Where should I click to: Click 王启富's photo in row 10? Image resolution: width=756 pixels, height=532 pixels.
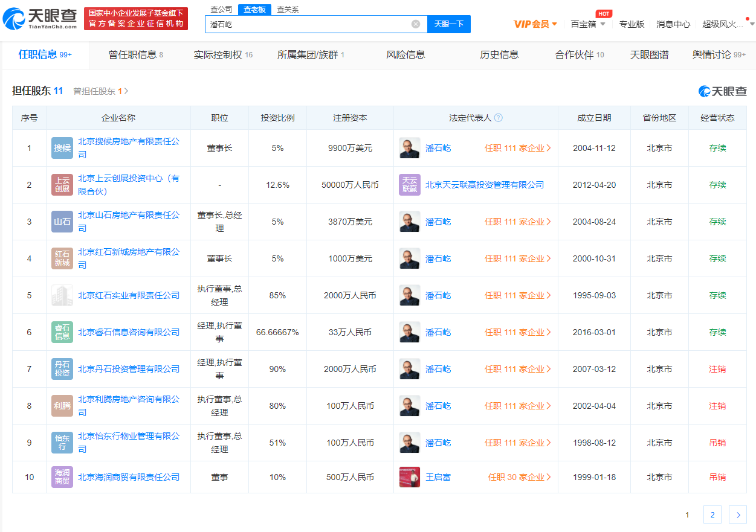coord(410,477)
